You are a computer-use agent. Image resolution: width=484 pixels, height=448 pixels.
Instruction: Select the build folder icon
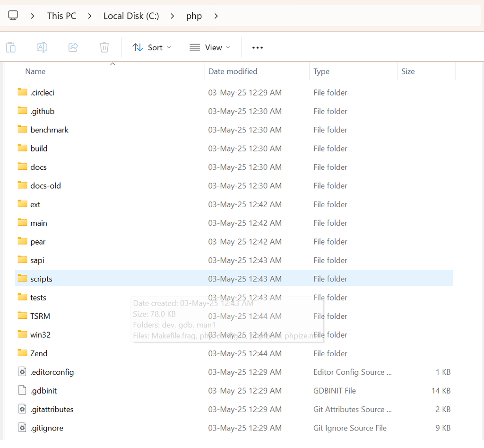pyautogui.click(x=22, y=148)
